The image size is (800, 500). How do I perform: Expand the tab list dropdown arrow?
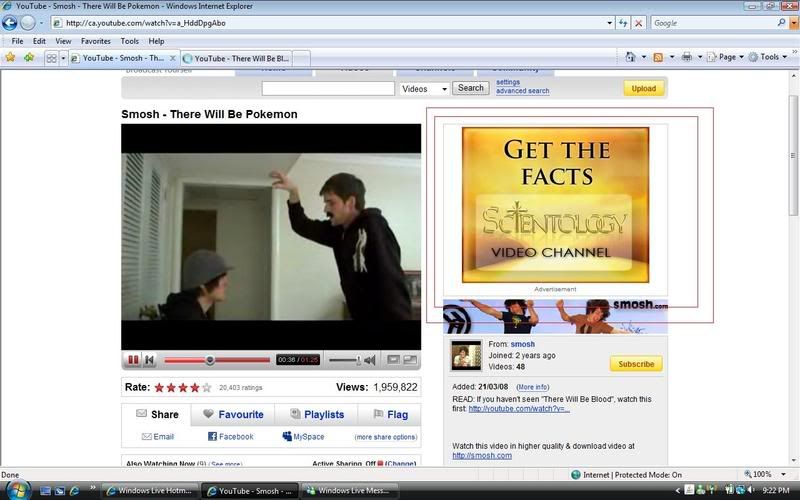63,58
